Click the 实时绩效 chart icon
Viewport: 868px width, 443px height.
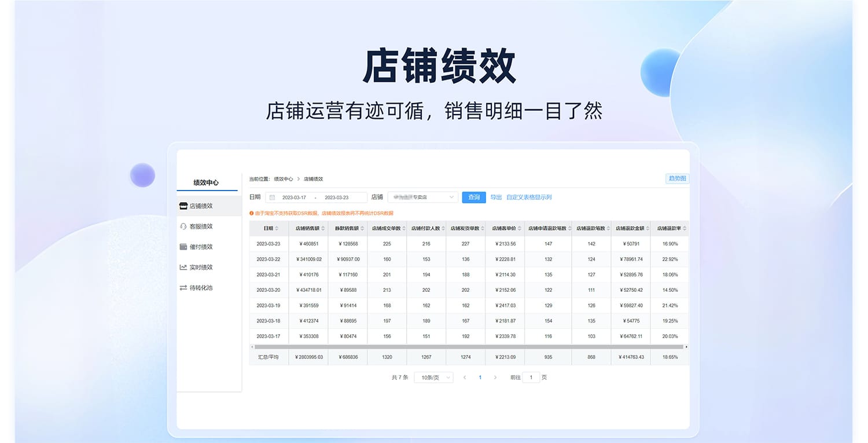pyautogui.click(x=183, y=268)
